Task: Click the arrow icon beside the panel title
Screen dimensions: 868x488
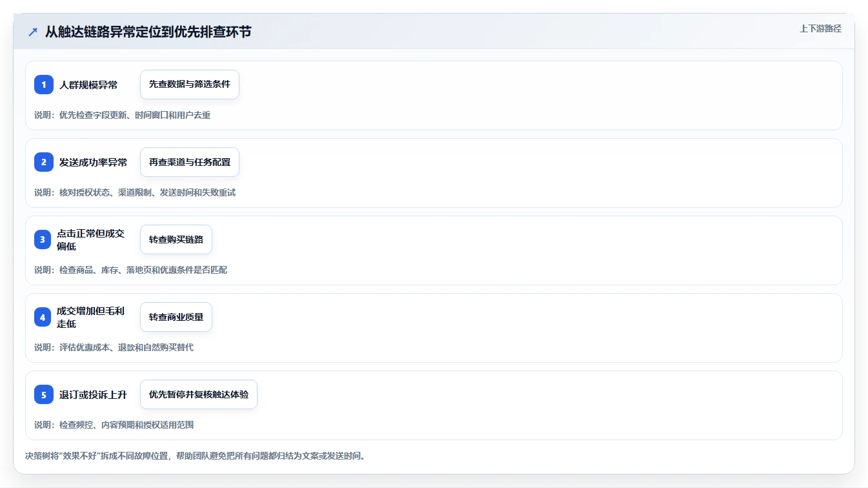Action: [33, 32]
